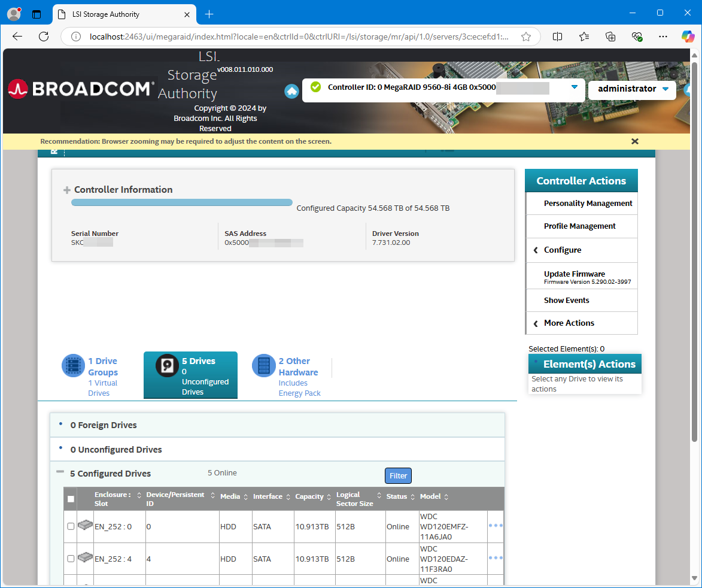Collapse the 5 Configured Drives section
The width and height of the screenshot is (702, 588).
(x=60, y=472)
